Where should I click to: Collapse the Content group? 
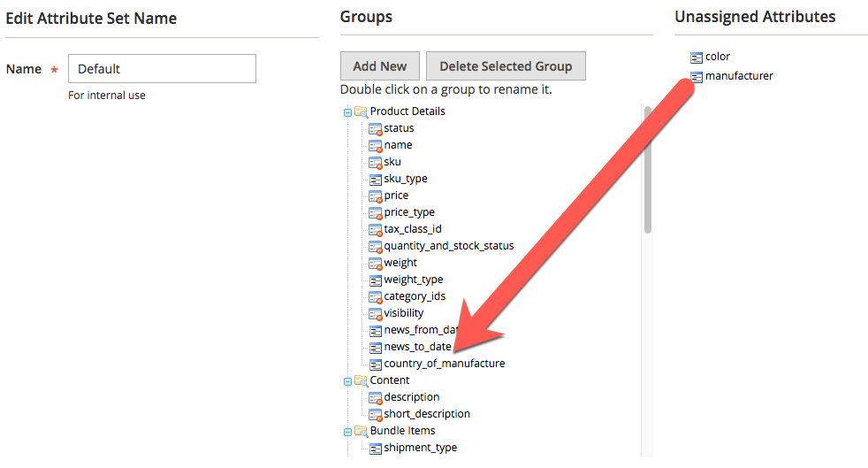click(347, 381)
